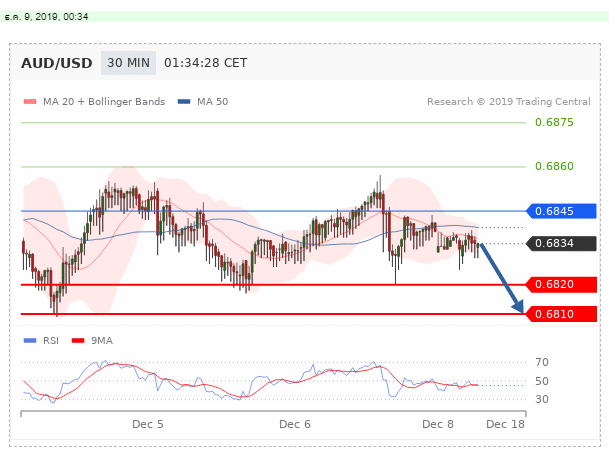Click the blue RSI legend swatch

30,341
